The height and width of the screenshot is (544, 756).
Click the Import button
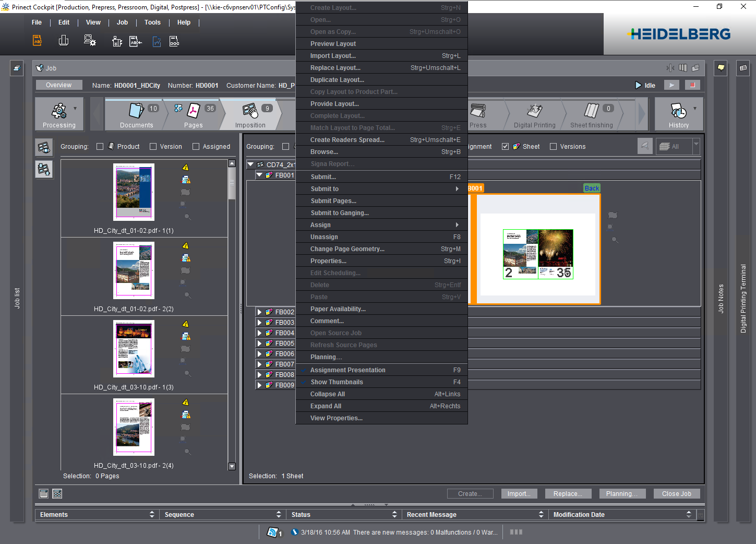519,493
